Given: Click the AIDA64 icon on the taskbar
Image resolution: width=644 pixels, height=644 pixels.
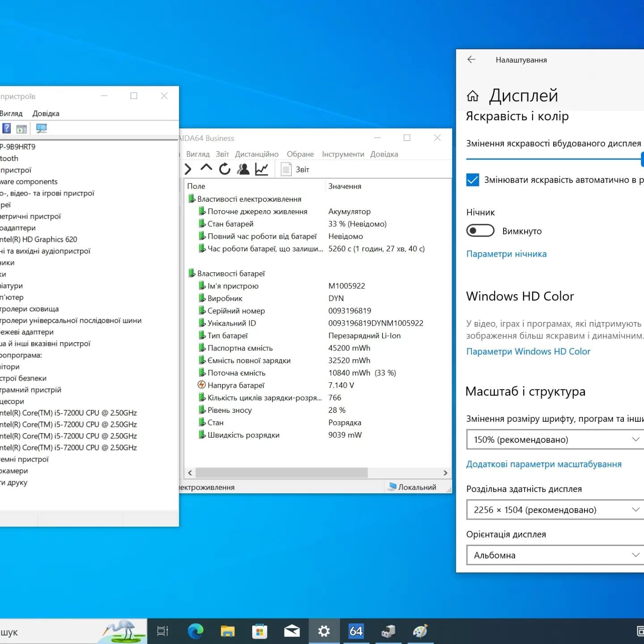Looking at the screenshot, I should coord(356,631).
